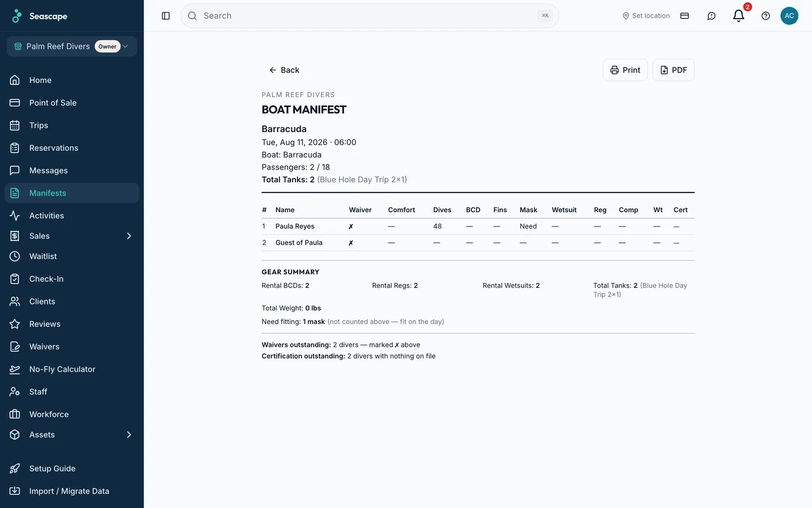Image resolution: width=812 pixels, height=508 pixels.
Task: Export the manifest as PDF
Action: coord(673,70)
